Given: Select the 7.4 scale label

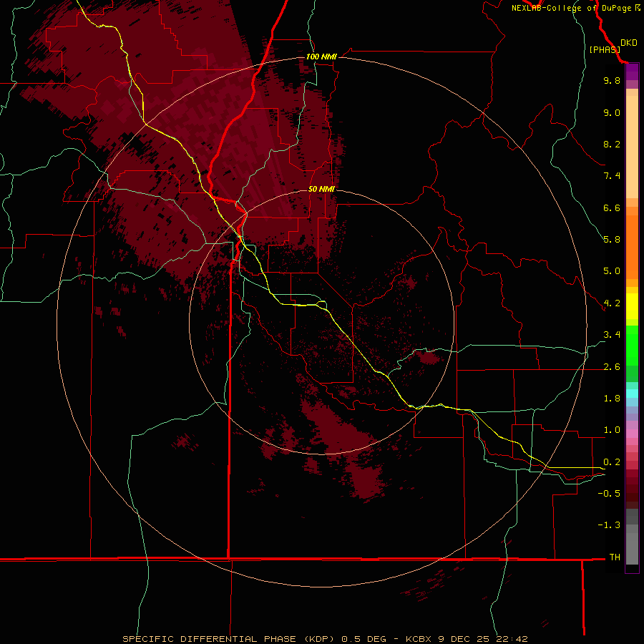Looking at the screenshot, I should tap(612, 176).
